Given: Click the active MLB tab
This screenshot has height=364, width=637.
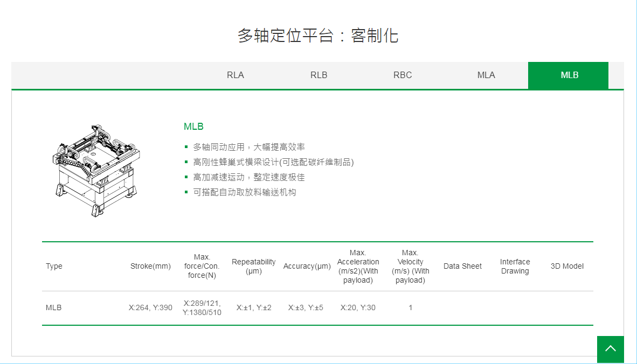Looking at the screenshot, I should (569, 75).
